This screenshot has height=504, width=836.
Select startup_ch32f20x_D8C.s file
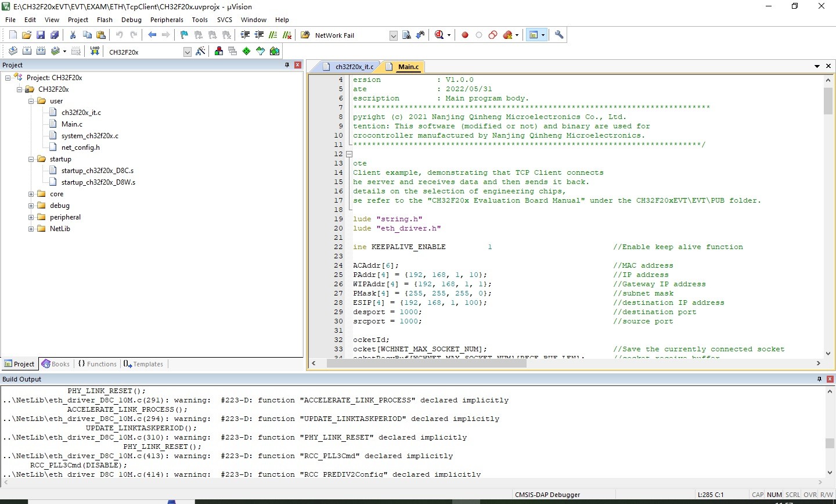pyautogui.click(x=98, y=171)
